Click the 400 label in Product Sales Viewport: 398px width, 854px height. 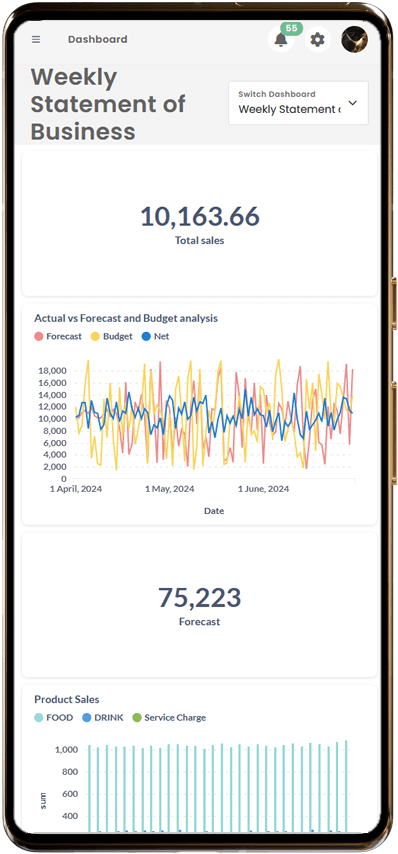point(69,816)
